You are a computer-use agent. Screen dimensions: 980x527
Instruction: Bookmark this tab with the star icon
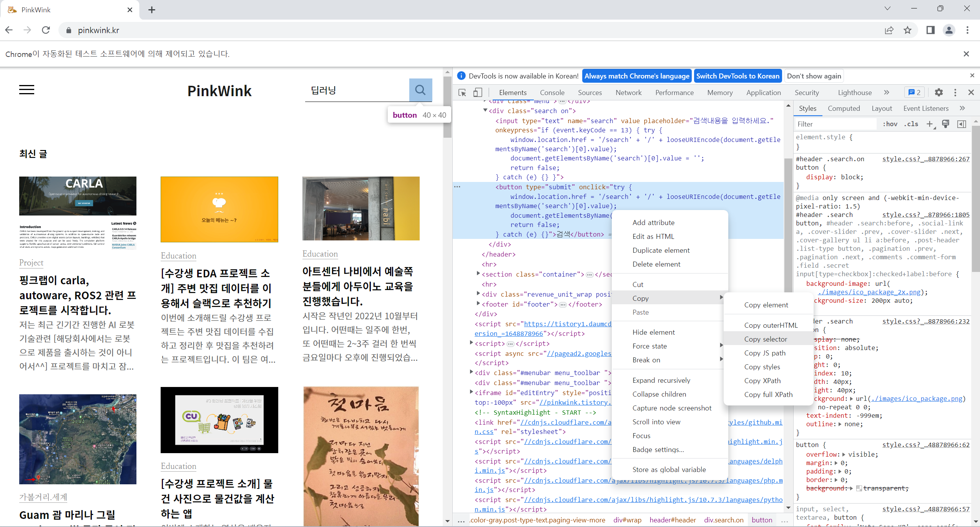pos(907,30)
